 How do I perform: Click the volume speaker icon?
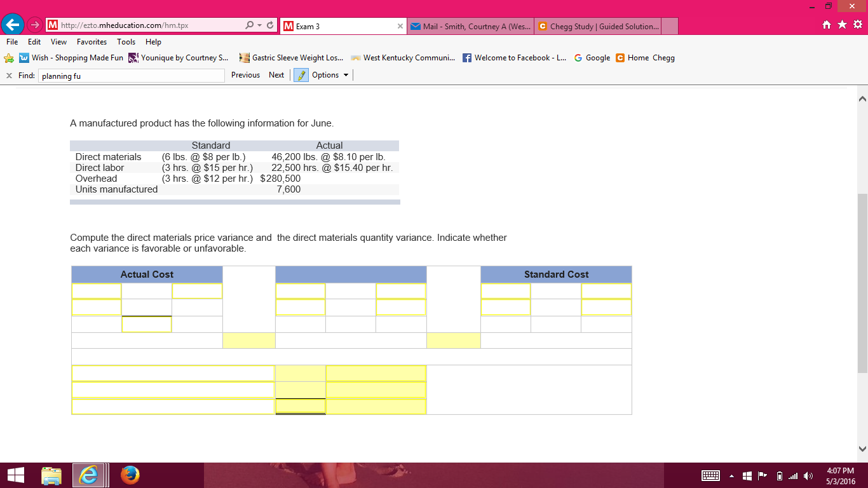[808, 476]
